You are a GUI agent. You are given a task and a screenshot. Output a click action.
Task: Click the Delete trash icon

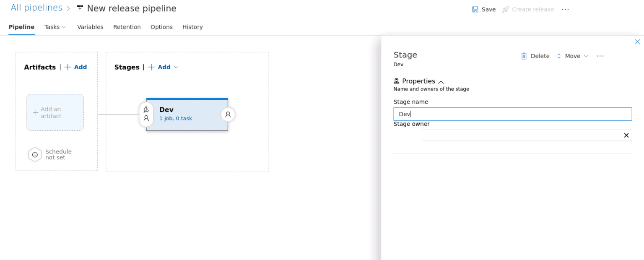pyautogui.click(x=524, y=56)
